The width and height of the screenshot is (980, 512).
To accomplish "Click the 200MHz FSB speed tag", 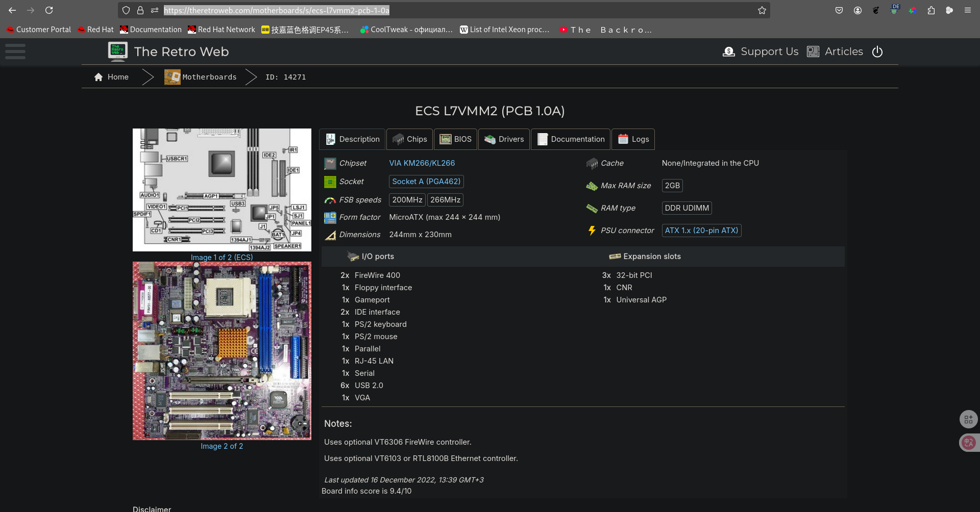I will pos(407,200).
